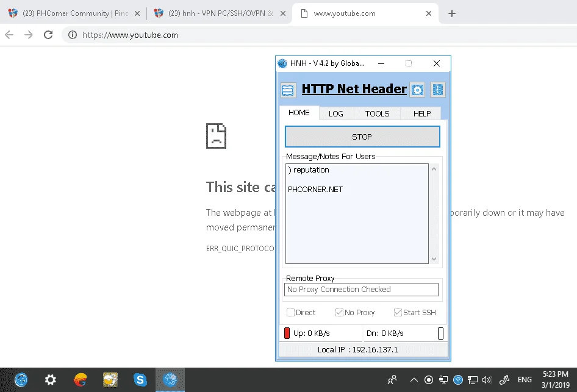The image size is (577, 392).
Task: Click the Message/Notes text area
Action: [357, 213]
